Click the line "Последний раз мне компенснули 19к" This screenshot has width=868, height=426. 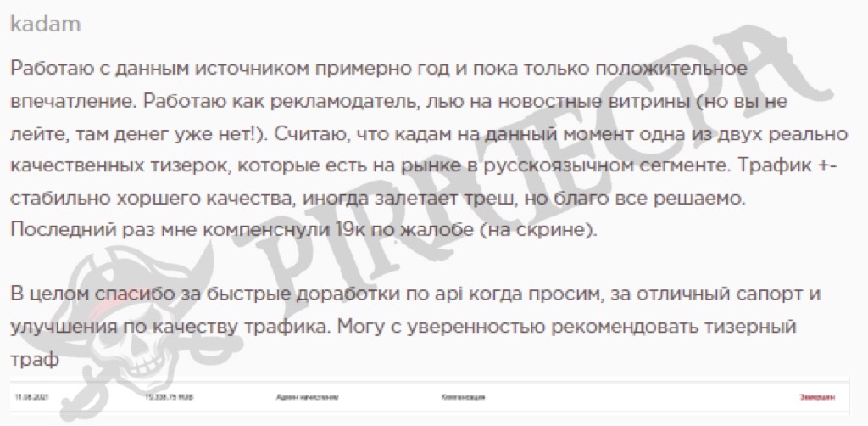click(x=304, y=229)
